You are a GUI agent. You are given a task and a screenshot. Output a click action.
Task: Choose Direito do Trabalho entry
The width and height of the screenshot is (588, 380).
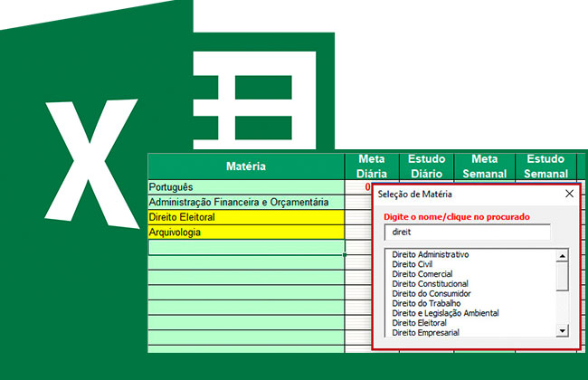[426, 303]
